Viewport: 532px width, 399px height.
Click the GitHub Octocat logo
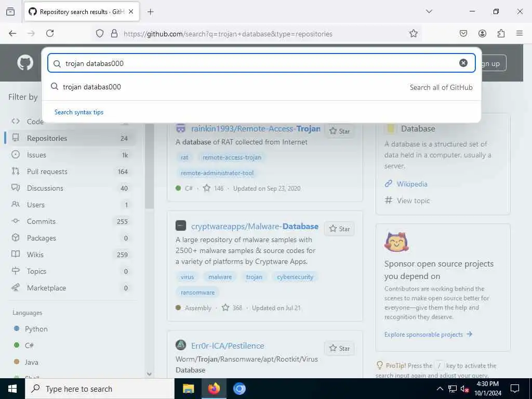pos(25,63)
